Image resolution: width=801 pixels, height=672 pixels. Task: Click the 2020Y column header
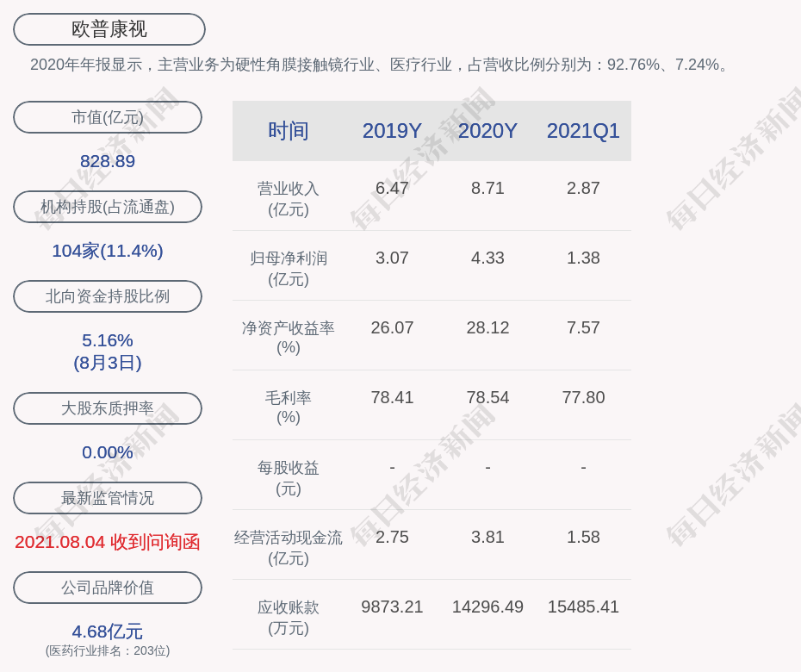coord(487,131)
